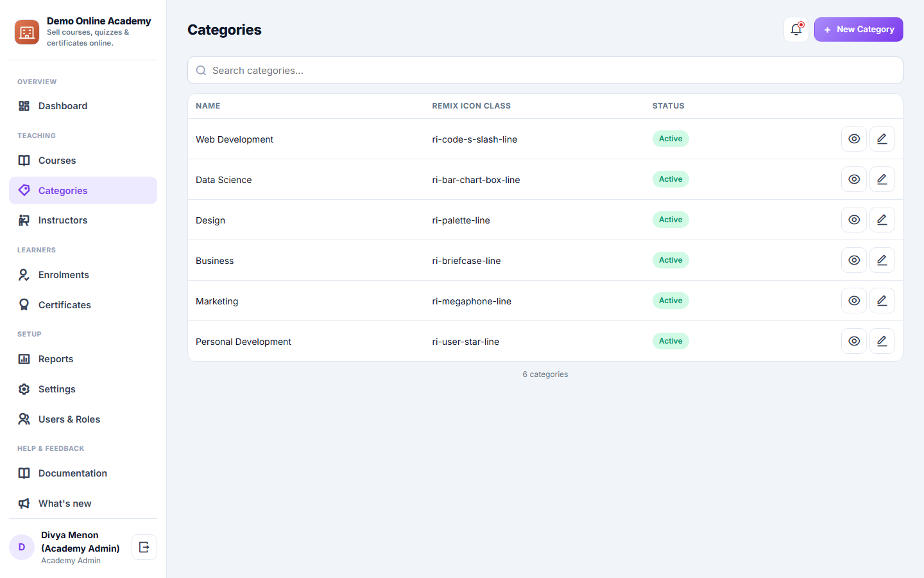Navigate to Enrolments
Image resolution: width=924 pixels, height=578 pixels.
[x=83, y=275]
